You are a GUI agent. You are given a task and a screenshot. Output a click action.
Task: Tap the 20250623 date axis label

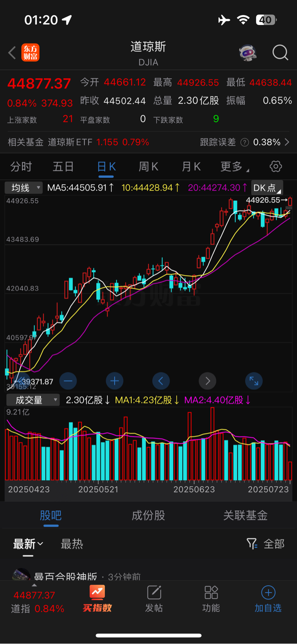click(194, 489)
